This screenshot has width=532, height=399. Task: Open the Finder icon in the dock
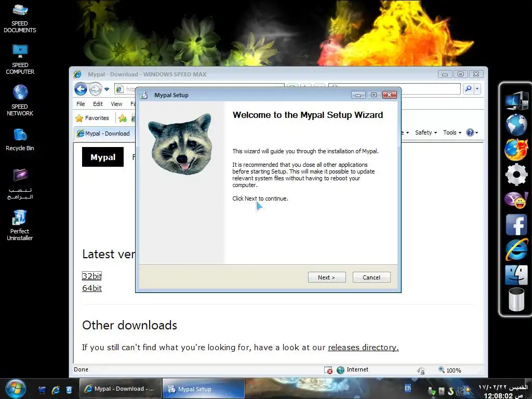(x=516, y=274)
